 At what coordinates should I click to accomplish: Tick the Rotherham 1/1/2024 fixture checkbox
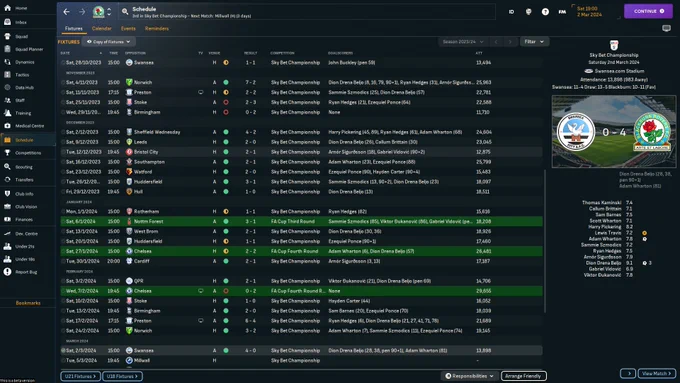63,212
